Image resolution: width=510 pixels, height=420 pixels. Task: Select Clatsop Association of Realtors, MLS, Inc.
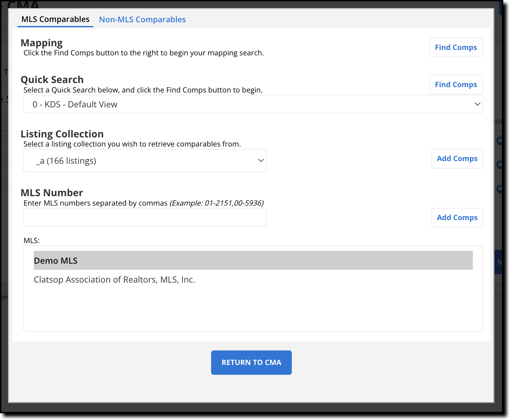pyautogui.click(x=253, y=280)
